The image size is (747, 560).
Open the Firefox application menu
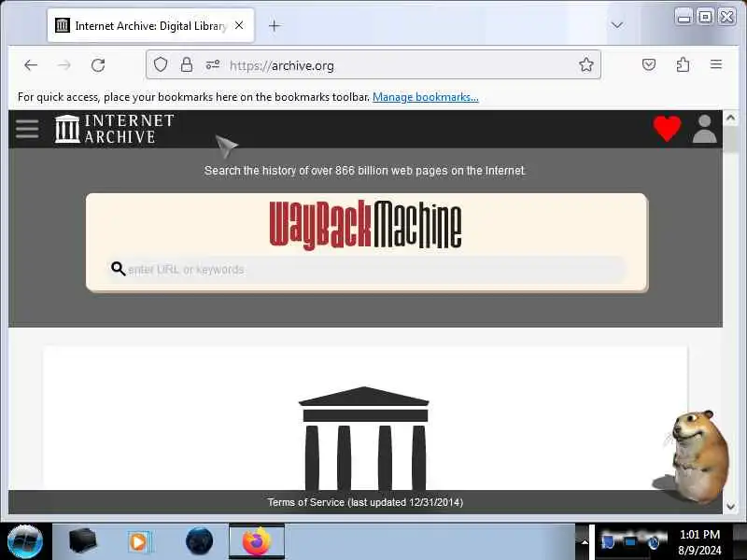click(716, 64)
